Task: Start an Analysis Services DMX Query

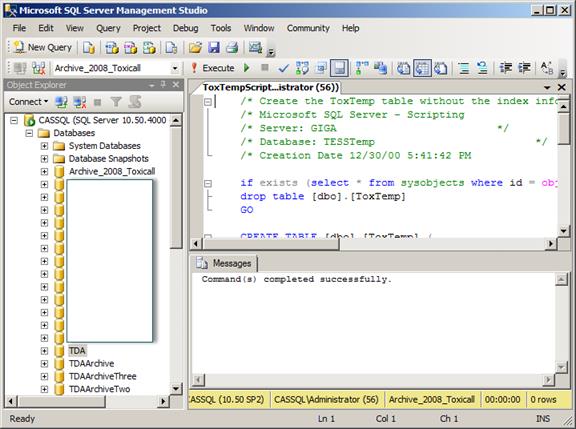Action: click(x=130, y=48)
